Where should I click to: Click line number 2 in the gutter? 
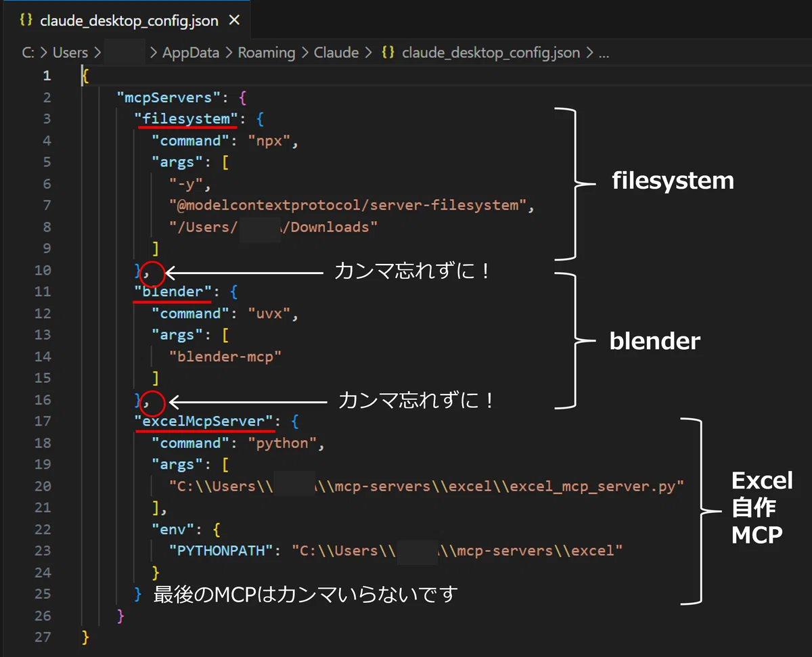click(x=47, y=97)
